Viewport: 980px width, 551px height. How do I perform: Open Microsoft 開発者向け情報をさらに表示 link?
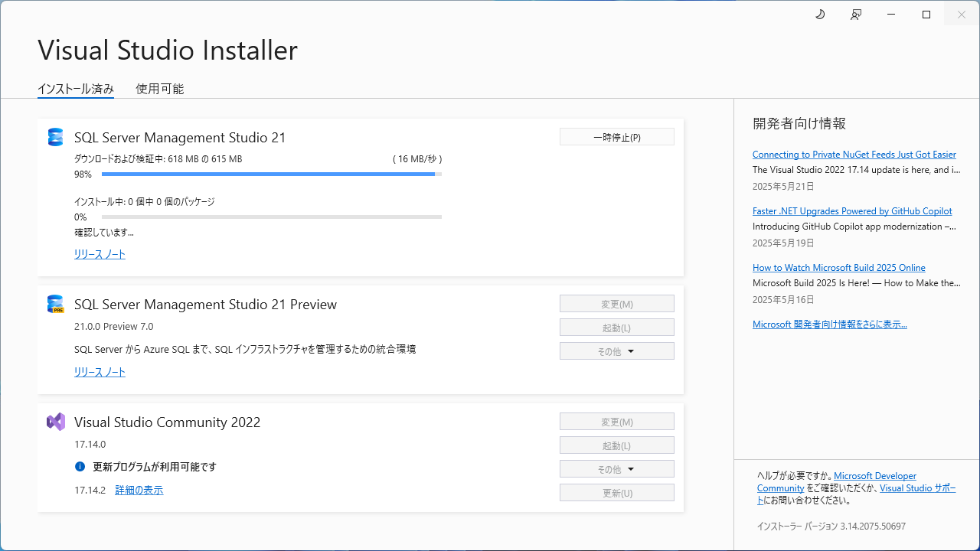tap(830, 324)
